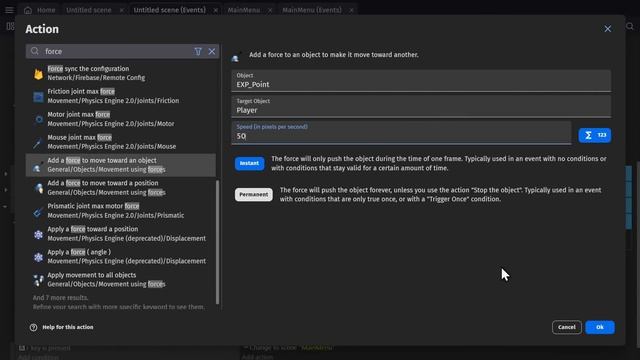Clear the 'force' search text
640x360 pixels.
coord(212,51)
